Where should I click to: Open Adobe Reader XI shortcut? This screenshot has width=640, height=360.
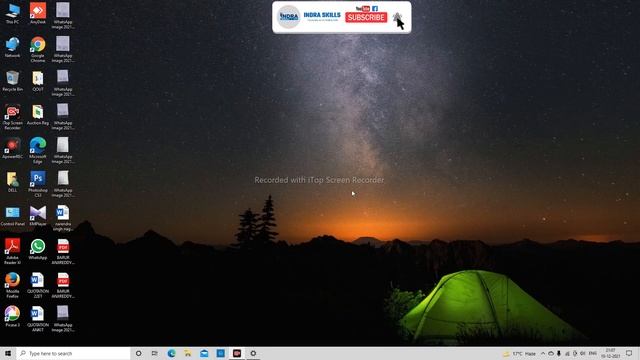pos(12,251)
